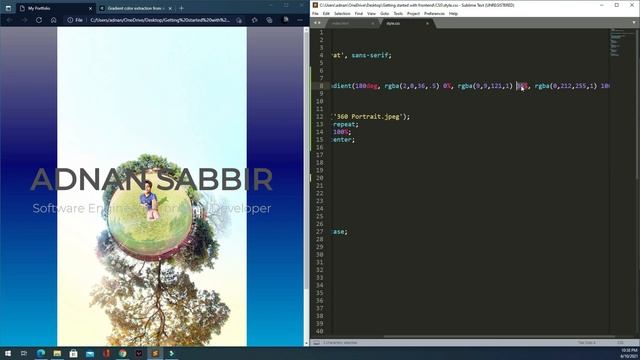The image size is (640, 360).
Task: Open a new browser tab
Action: (181, 8)
